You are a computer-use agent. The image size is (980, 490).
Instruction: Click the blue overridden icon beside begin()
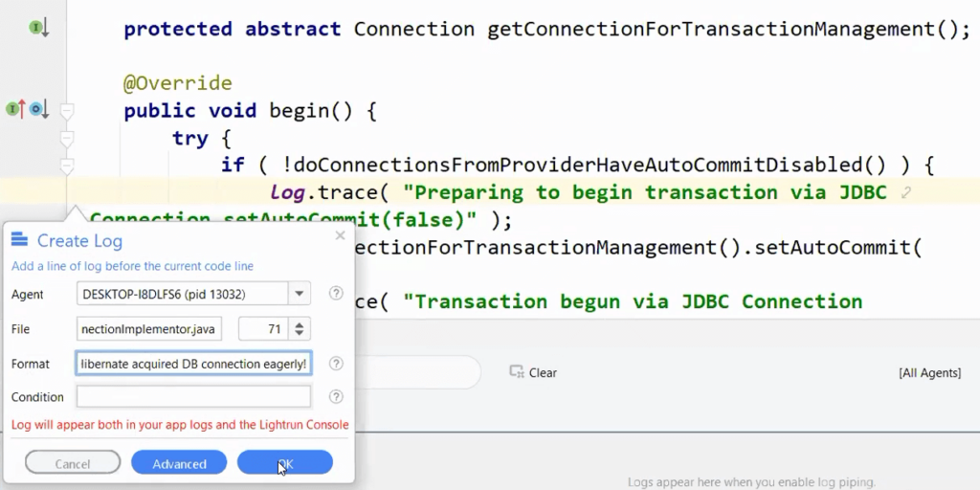(x=38, y=109)
